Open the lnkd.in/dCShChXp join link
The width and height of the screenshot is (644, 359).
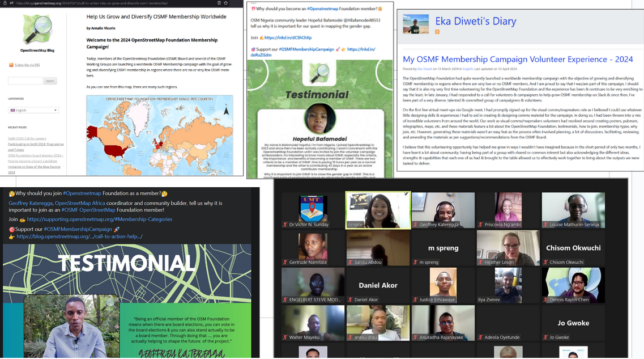tap(288, 37)
